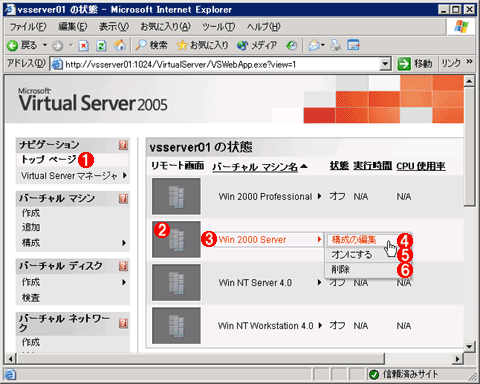The image size is (480, 384).
Task: Click the page icon in status bar
Action: (10, 375)
